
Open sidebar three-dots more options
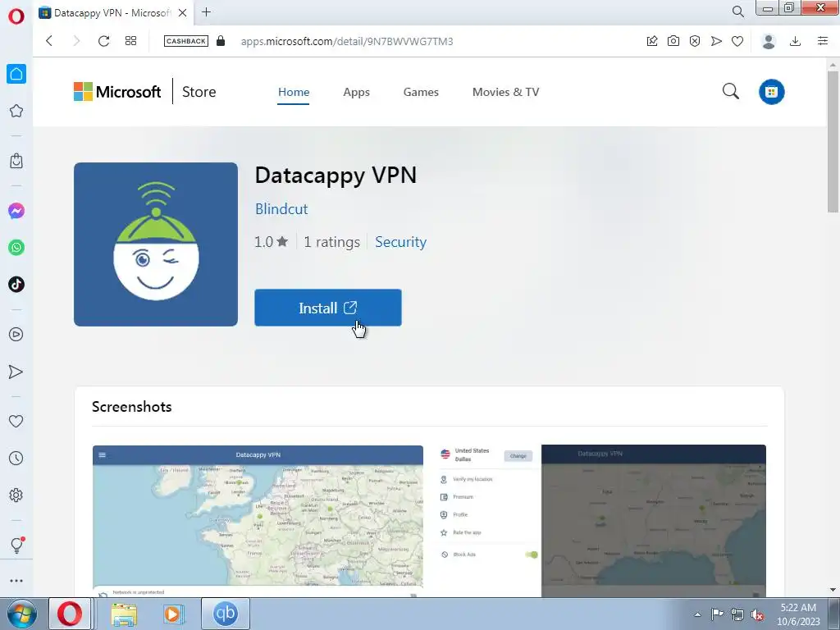[x=16, y=581]
